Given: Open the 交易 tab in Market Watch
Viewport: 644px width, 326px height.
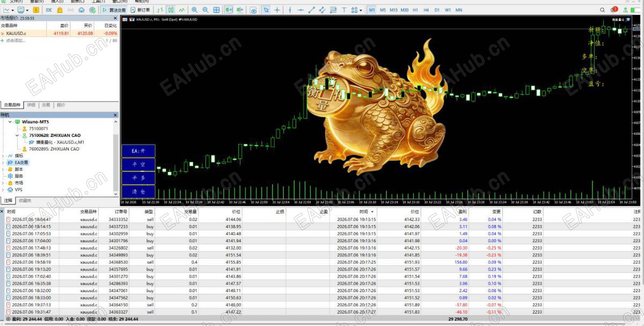Looking at the screenshot, I should coord(46,105).
